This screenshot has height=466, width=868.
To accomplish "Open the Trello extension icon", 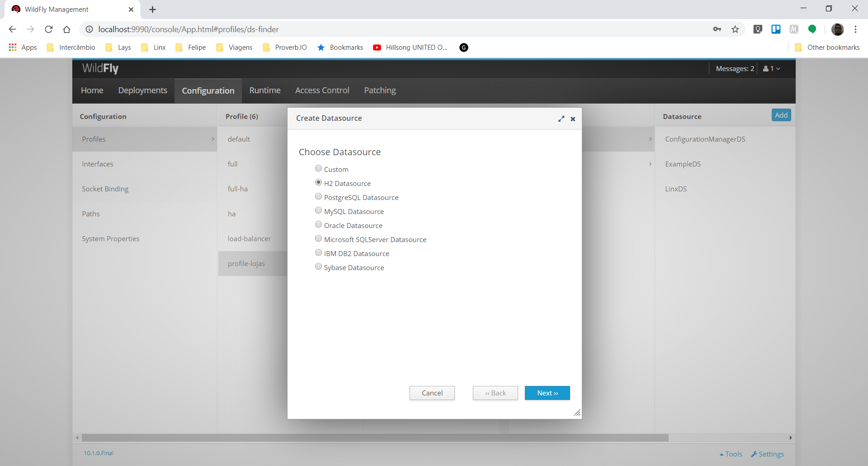I will (x=776, y=29).
